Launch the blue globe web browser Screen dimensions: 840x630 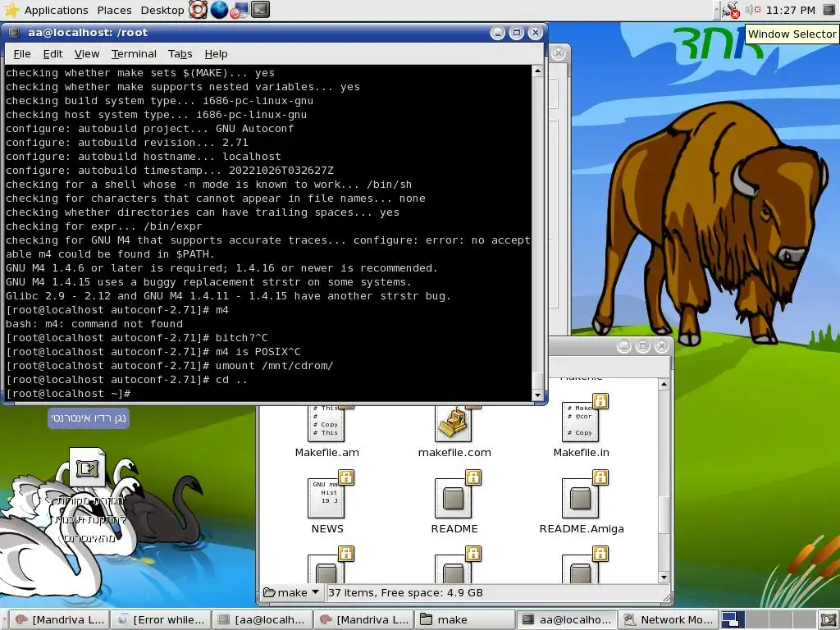tap(218, 10)
